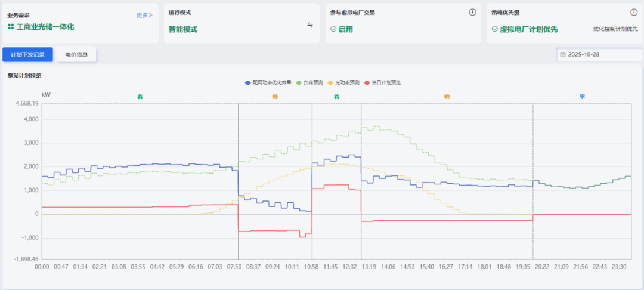Click info icon on 策略优先级 card
Screen dimensions: 644x290
point(634,12)
